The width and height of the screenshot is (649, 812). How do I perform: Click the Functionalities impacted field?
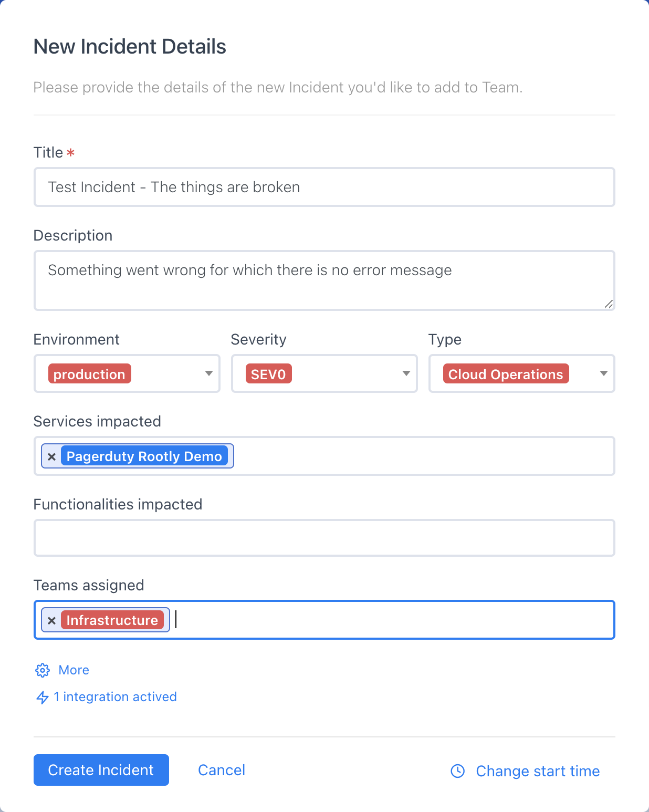click(x=324, y=538)
